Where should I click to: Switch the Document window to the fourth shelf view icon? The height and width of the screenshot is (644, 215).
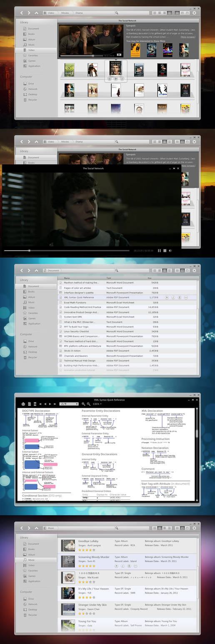169,271
